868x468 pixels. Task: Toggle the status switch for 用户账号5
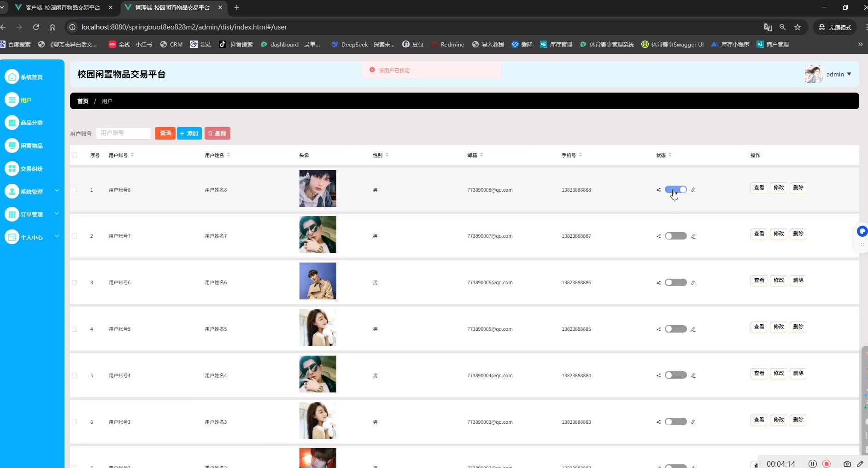click(x=676, y=329)
